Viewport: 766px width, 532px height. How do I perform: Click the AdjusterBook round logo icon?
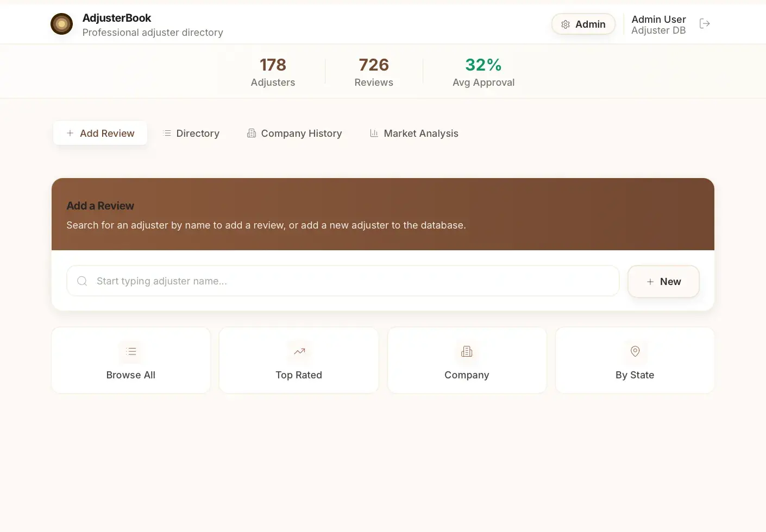[x=61, y=24]
